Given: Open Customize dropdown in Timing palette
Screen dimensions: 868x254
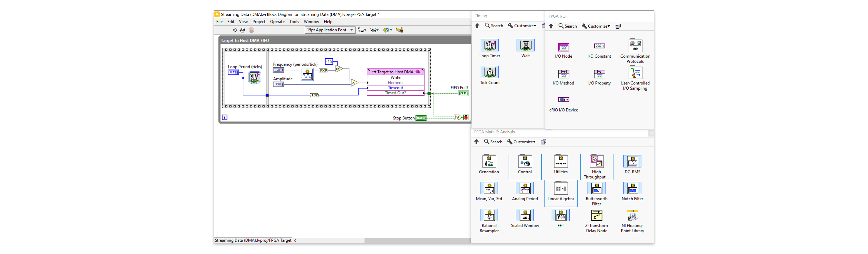Looking at the screenshot, I should (522, 26).
